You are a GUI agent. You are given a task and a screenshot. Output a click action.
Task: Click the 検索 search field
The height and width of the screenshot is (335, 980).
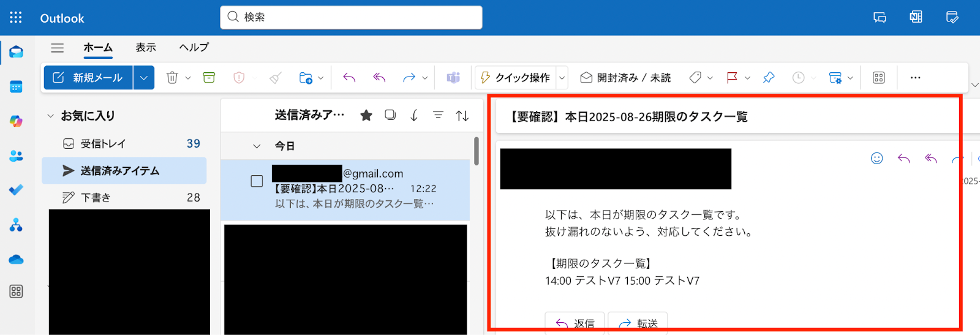(351, 17)
